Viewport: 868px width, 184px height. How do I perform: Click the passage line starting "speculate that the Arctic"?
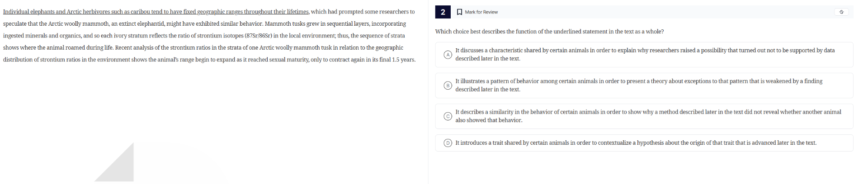pyautogui.click(x=204, y=24)
